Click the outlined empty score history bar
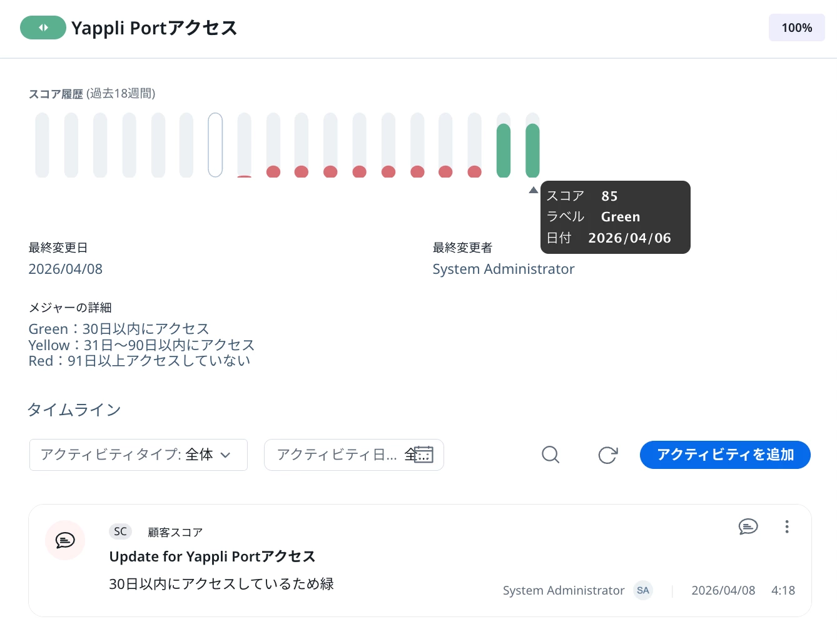 point(215,145)
